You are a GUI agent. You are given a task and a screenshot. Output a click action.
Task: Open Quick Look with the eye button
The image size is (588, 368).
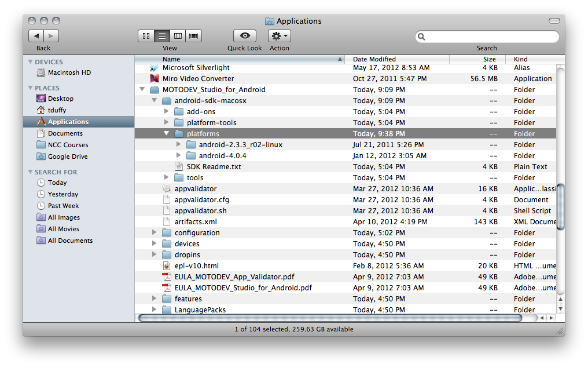coord(245,36)
